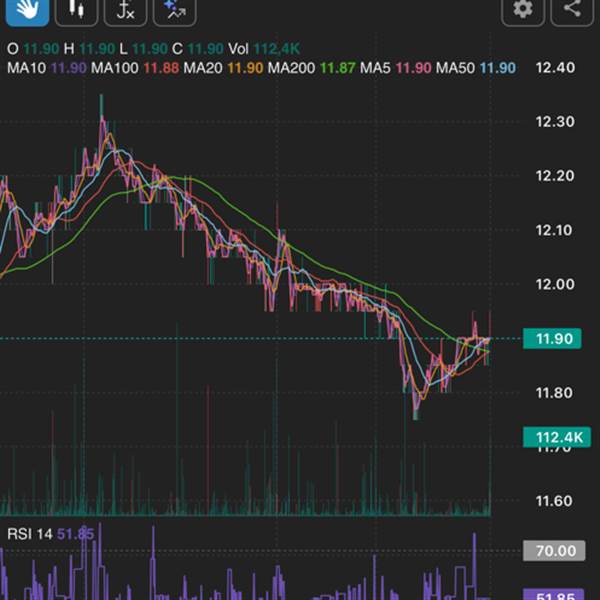Click the close price C 11.90 value
This screenshot has height=600, width=600.
[198, 49]
